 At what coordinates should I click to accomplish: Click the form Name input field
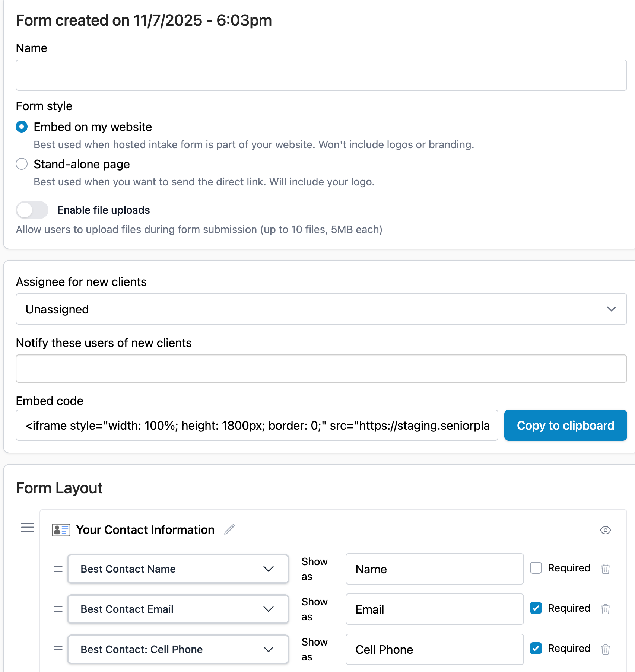pos(321,75)
